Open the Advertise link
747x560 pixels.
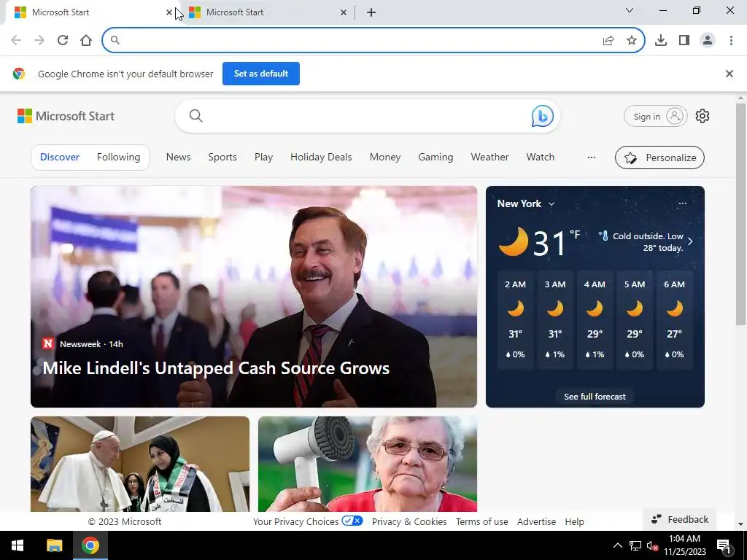tap(536, 522)
